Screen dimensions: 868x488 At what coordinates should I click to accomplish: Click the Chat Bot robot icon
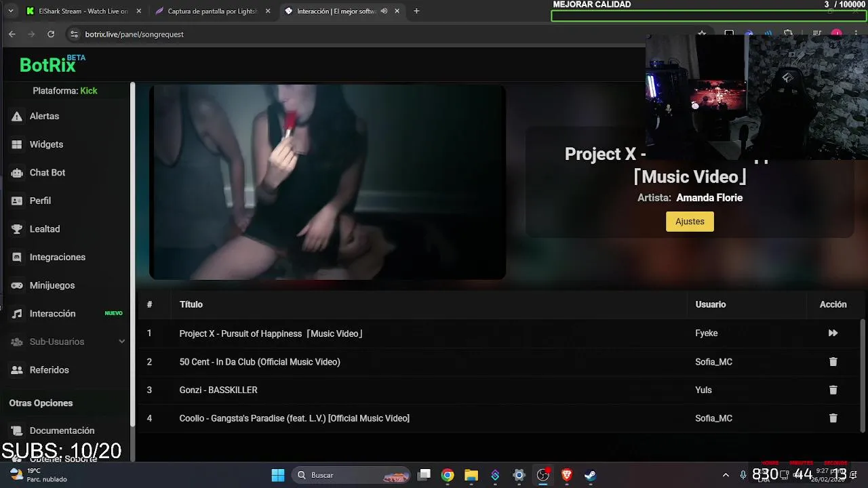[x=17, y=173]
